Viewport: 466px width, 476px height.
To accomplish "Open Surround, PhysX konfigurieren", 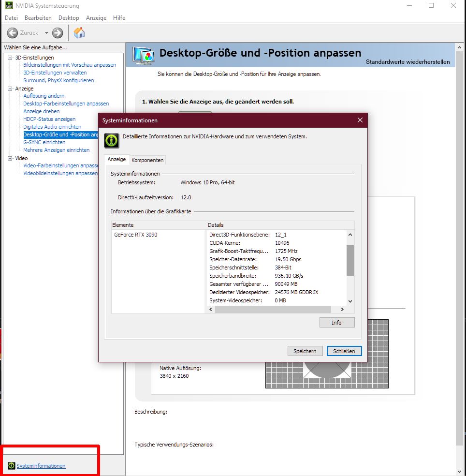I will click(x=58, y=80).
